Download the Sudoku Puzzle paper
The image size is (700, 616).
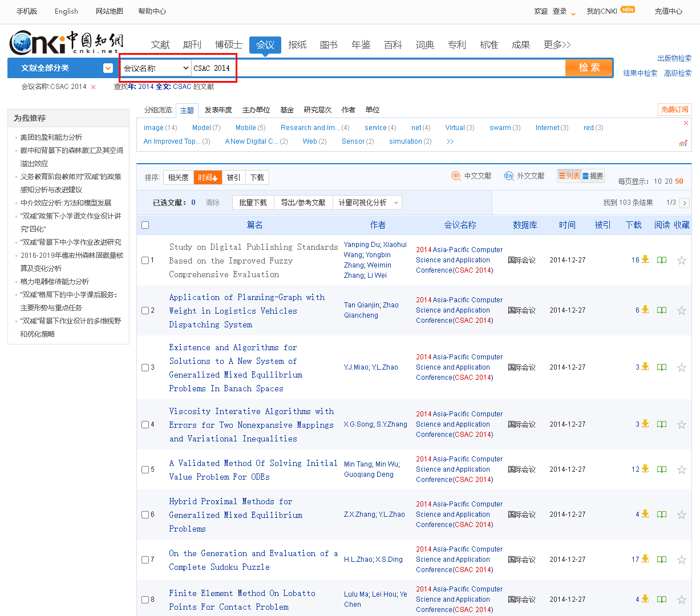tap(645, 559)
